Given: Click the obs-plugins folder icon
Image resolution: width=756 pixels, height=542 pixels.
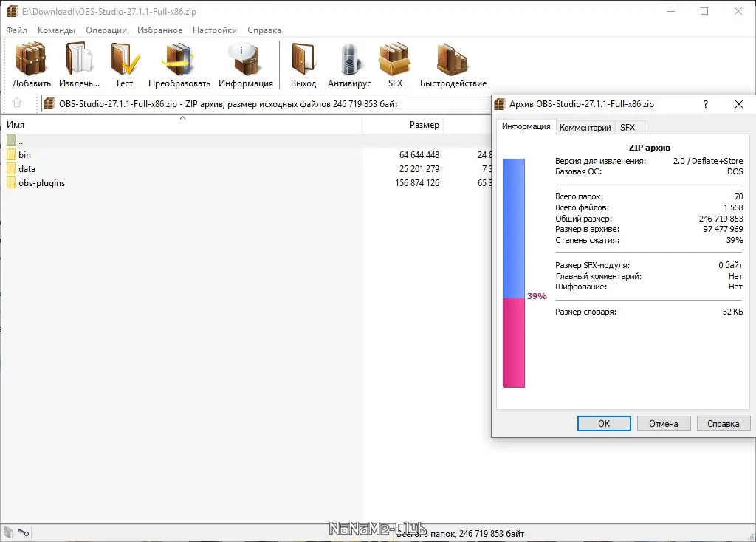Looking at the screenshot, I should tap(12, 182).
